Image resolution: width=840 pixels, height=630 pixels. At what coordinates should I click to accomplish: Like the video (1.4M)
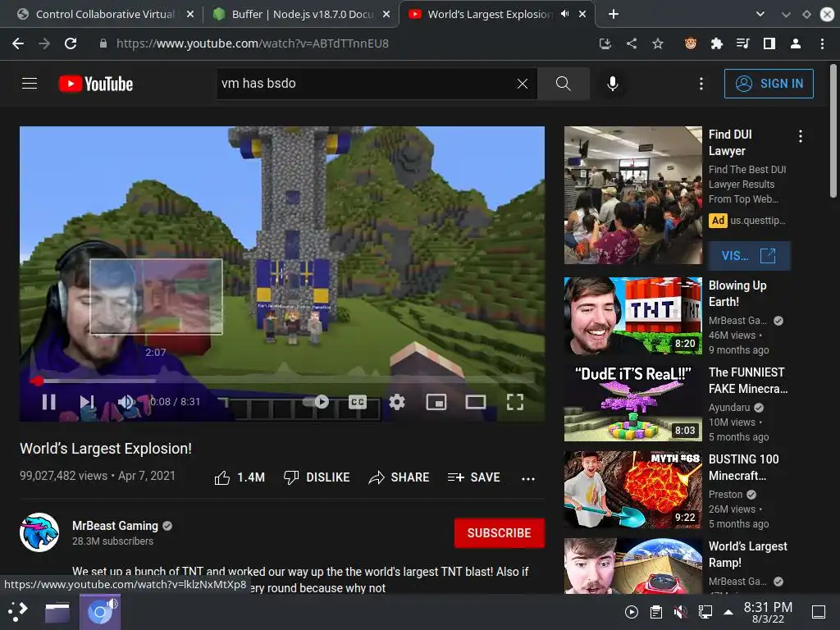[240, 477]
